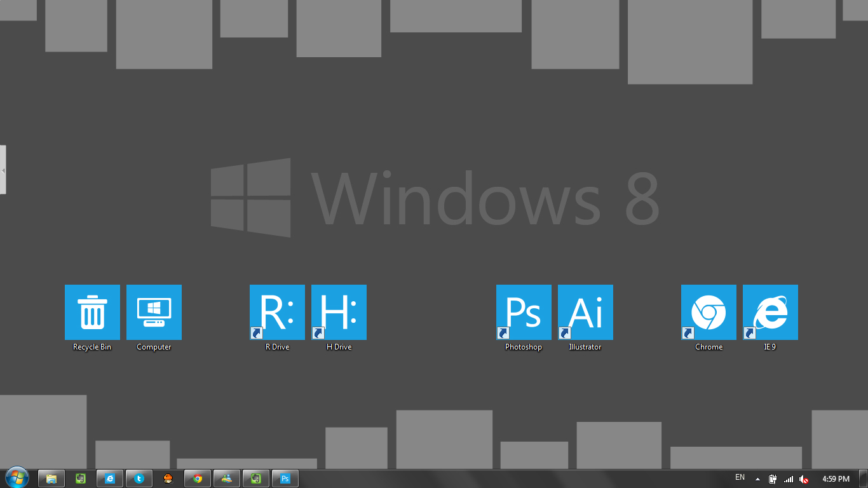Open Computer from the desktop
The width and height of the screenshot is (868, 488).
(154, 312)
